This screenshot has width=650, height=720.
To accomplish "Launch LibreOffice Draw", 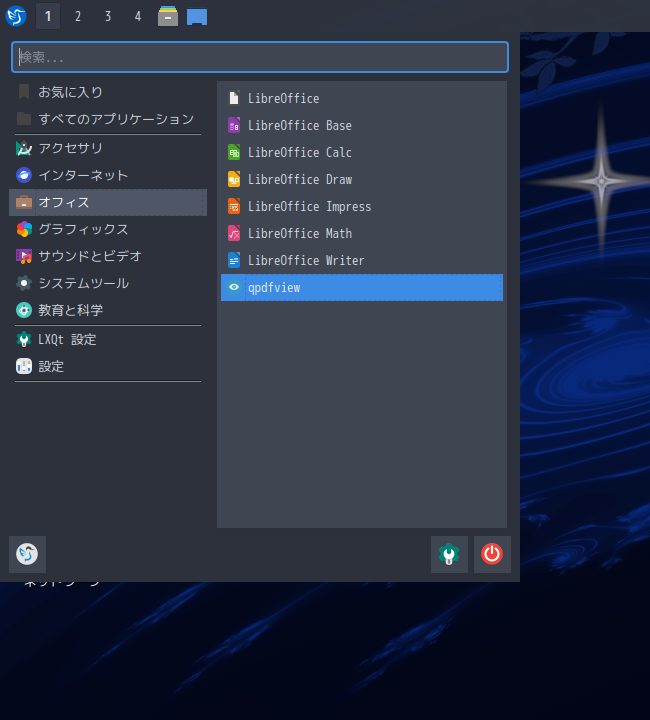I will 362,180.
